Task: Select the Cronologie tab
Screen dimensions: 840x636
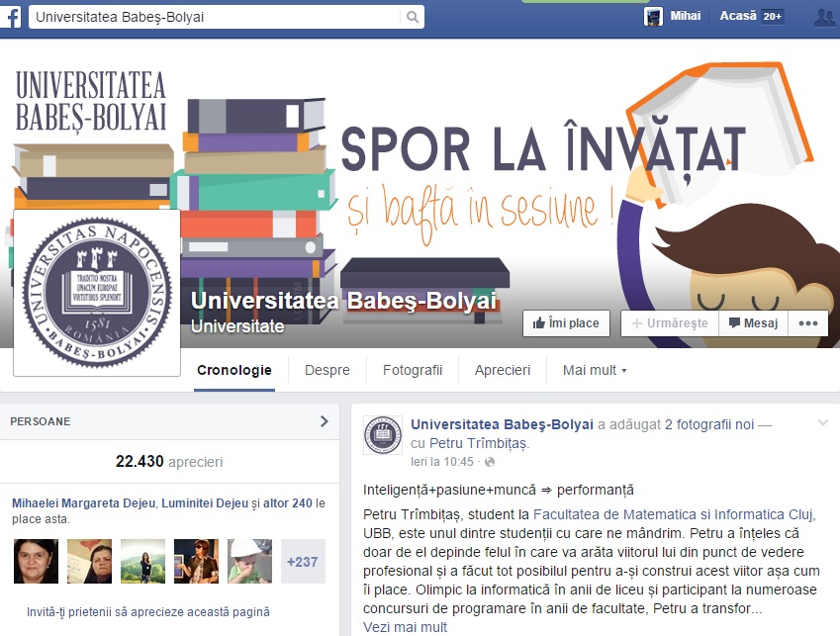Action: tap(234, 370)
